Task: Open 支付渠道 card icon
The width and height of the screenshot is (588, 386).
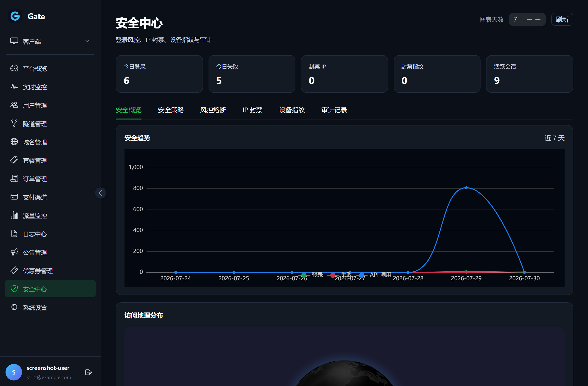Action: [14, 197]
